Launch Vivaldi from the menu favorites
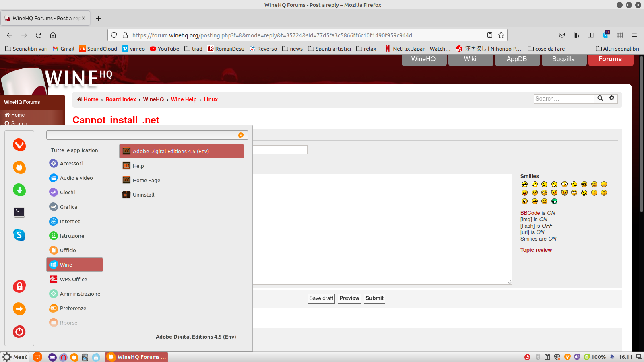Screen dimensions: 644x362 point(19,145)
